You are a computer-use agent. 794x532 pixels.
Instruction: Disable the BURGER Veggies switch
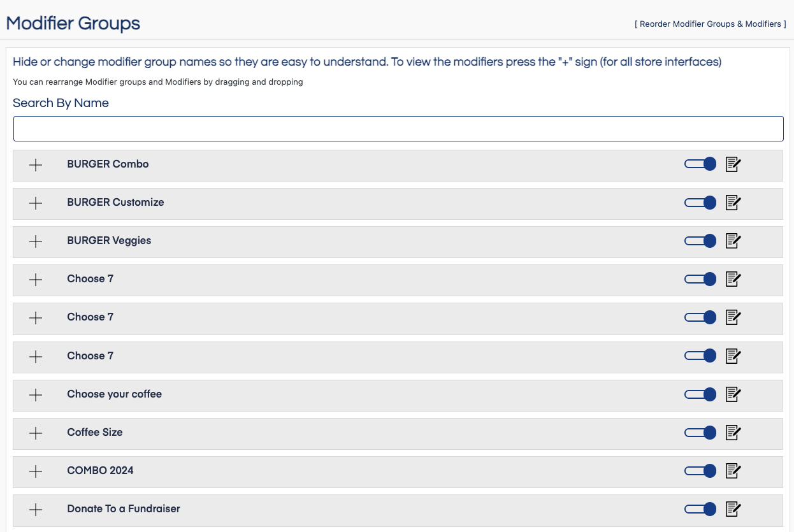(700, 241)
